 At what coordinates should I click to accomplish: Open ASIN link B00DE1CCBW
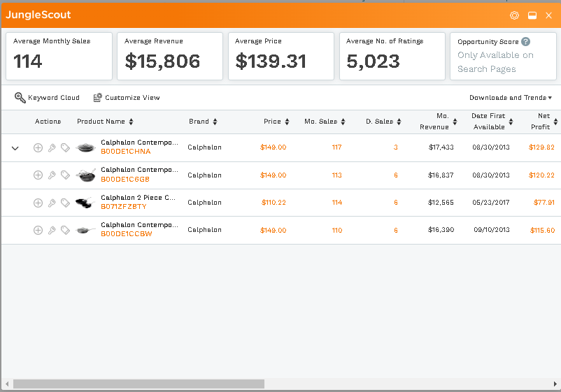pyautogui.click(x=127, y=233)
